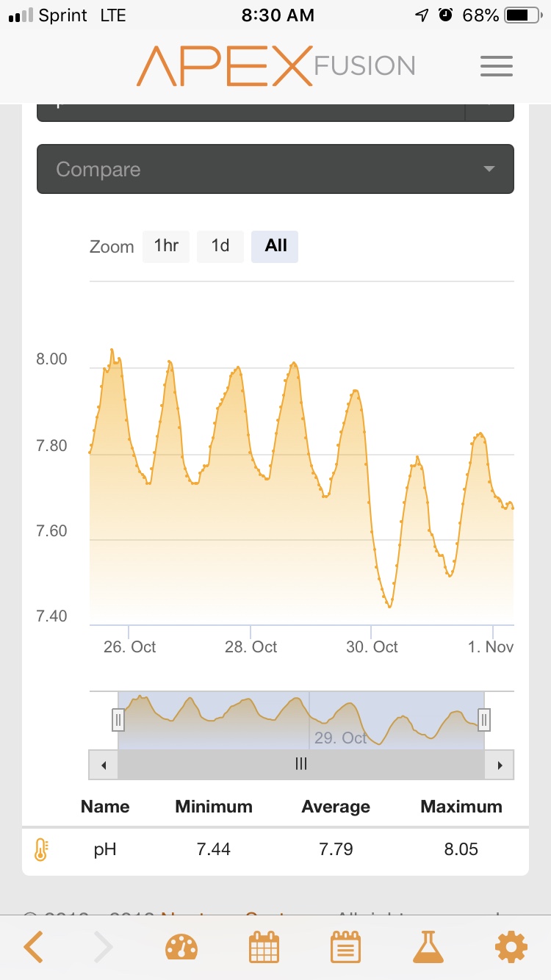Select the 1hr zoom option
This screenshot has width=551, height=980.
166,246
